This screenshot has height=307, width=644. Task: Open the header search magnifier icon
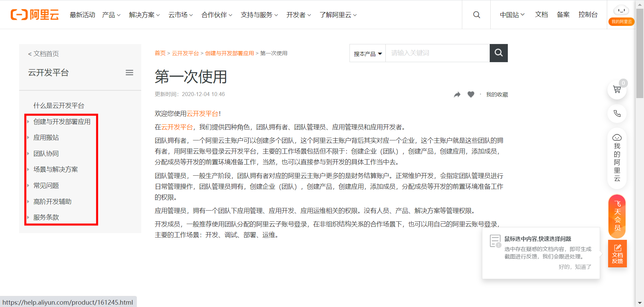click(x=476, y=15)
